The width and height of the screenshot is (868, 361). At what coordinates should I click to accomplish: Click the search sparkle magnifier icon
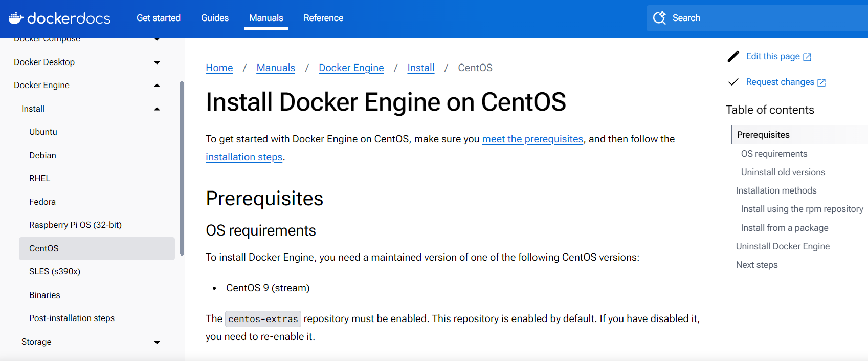coord(660,18)
